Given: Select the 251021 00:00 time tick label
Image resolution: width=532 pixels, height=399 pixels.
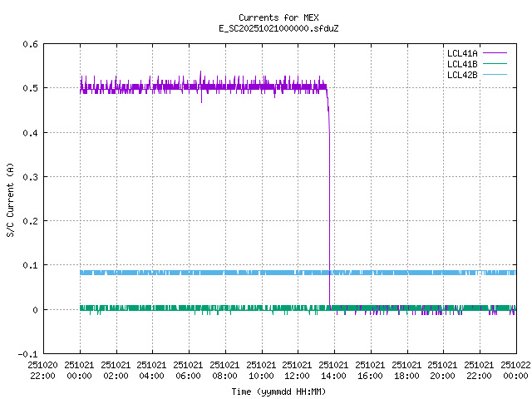Looking at the screenshot, I should click(x=80, y=370).
